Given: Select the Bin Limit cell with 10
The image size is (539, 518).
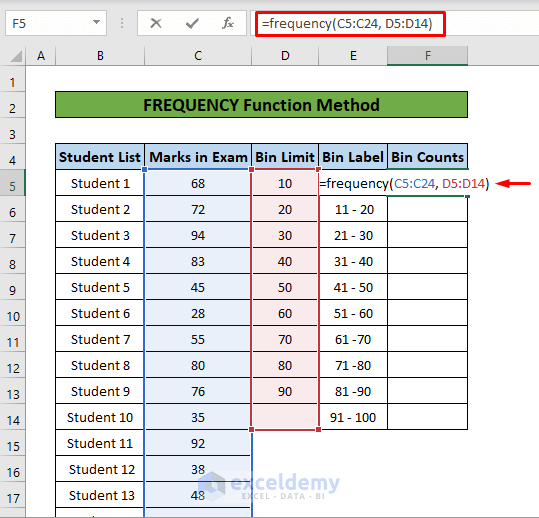Looking at the screenshot, I should coord(285,184).
